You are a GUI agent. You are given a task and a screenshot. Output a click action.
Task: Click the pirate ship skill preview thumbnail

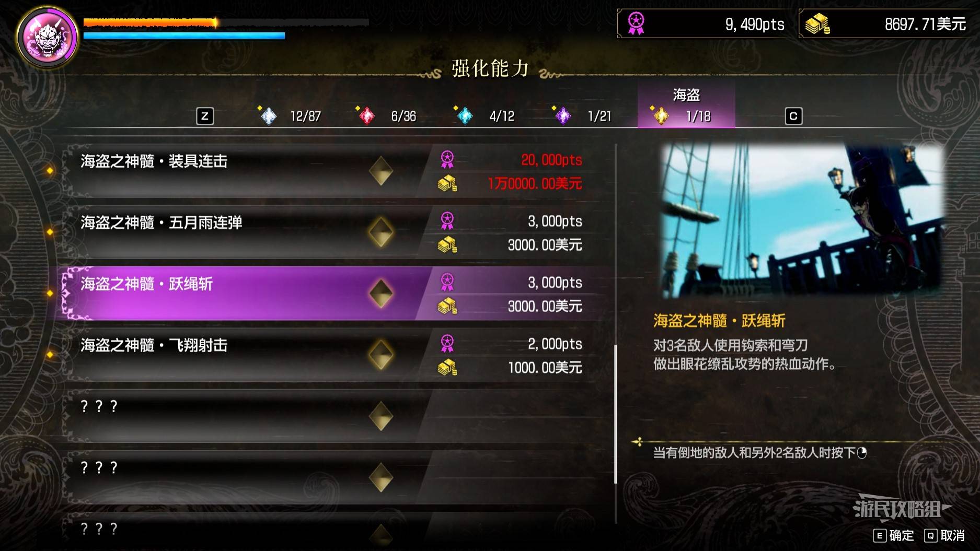point(803,221)
